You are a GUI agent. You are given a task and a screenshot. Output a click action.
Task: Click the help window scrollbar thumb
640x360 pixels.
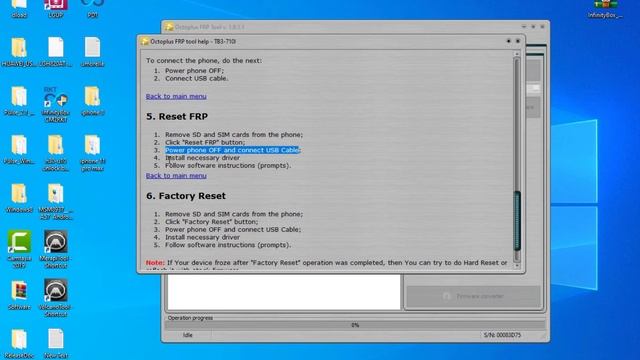[x=517, y=220]
